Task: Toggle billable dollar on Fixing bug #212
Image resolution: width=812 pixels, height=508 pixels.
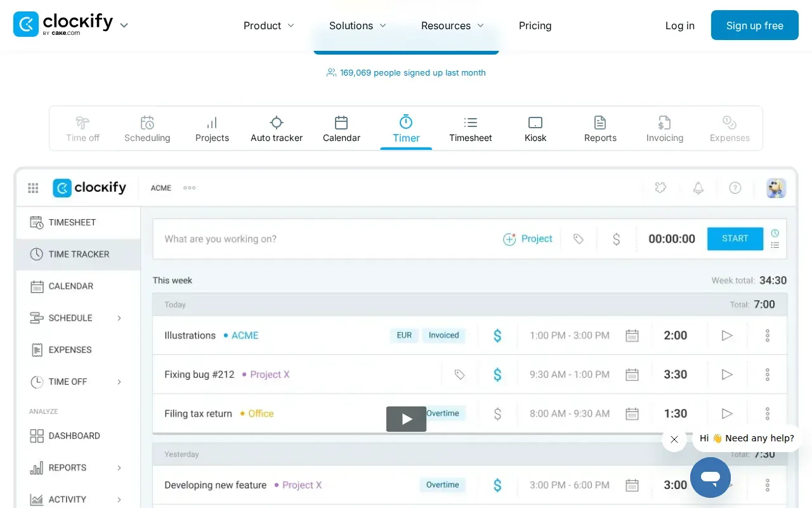Action: coord(497,375)
